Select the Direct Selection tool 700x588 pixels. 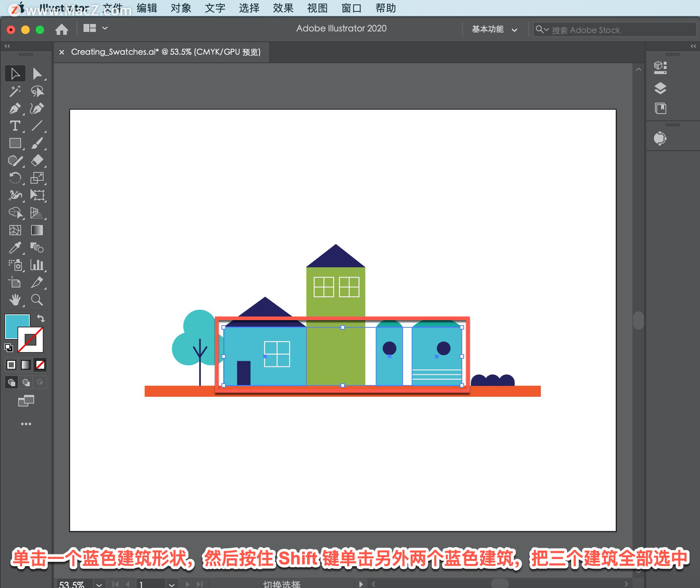(37, 74)
